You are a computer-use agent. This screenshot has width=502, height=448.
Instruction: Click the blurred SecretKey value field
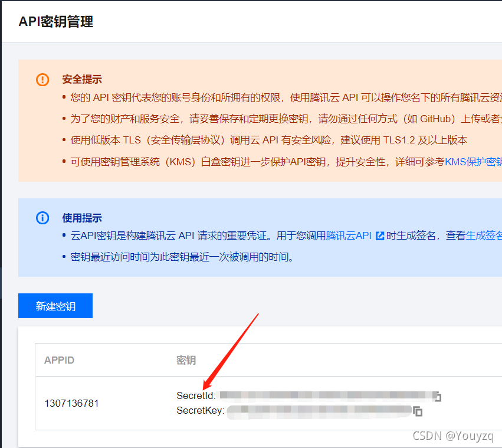coord(319,411)
